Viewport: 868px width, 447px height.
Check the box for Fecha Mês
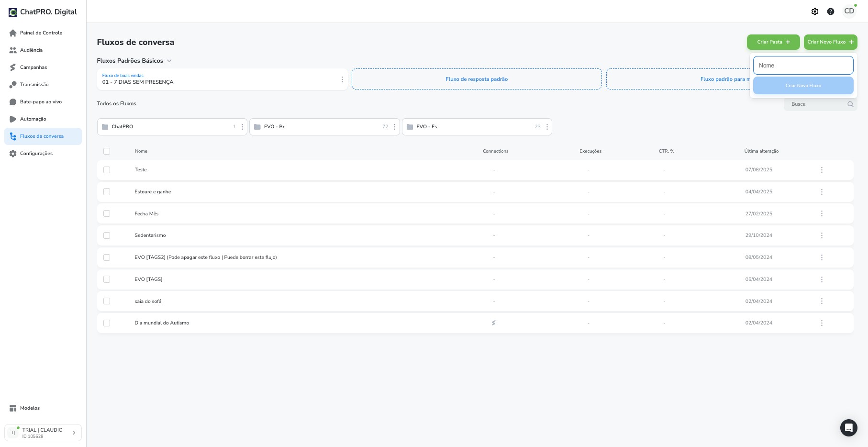[x=107, y=213]
